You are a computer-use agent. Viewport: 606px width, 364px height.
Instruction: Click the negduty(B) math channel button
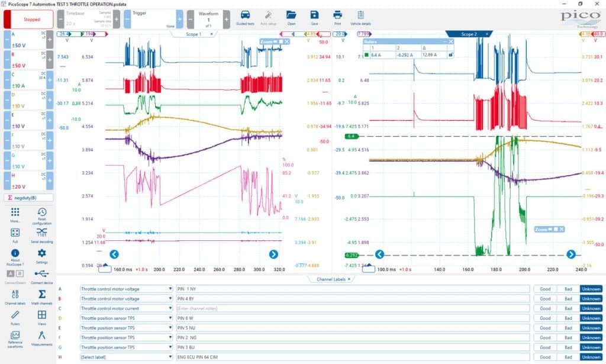click(x=28, y=198)
